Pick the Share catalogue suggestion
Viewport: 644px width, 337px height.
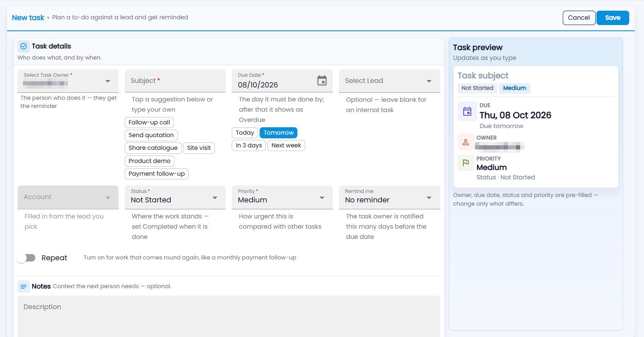[153, 148]
